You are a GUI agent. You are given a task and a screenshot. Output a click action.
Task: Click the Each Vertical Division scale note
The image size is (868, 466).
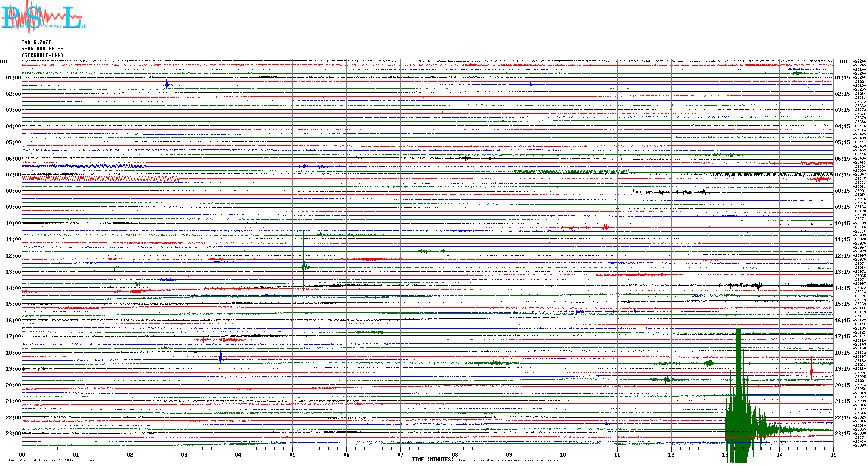click(x=55, y=460)
